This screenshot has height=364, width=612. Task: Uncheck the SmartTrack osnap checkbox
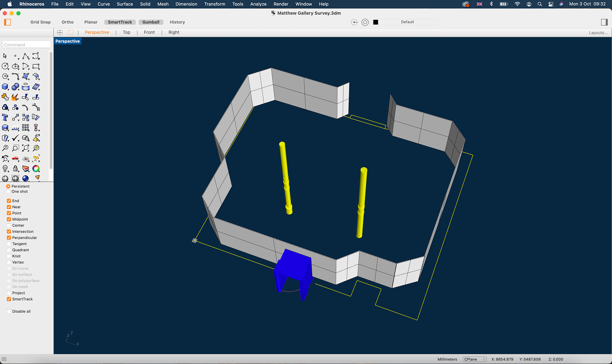tap(9, 299)
